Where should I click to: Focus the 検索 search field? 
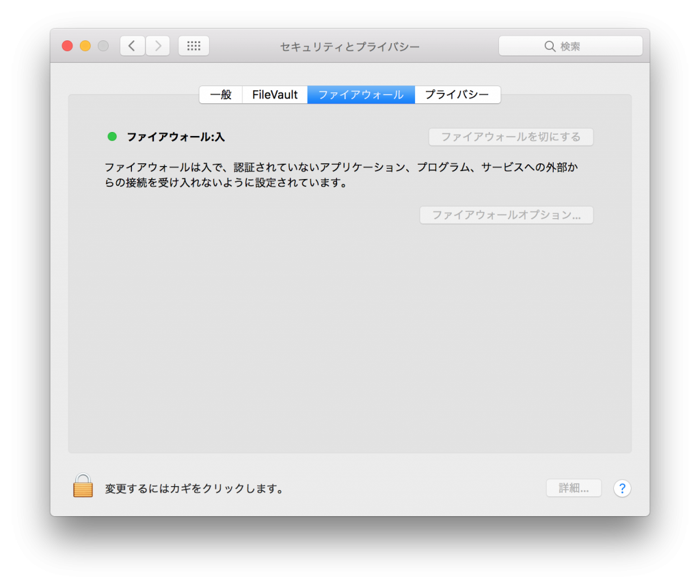point(571,46)
